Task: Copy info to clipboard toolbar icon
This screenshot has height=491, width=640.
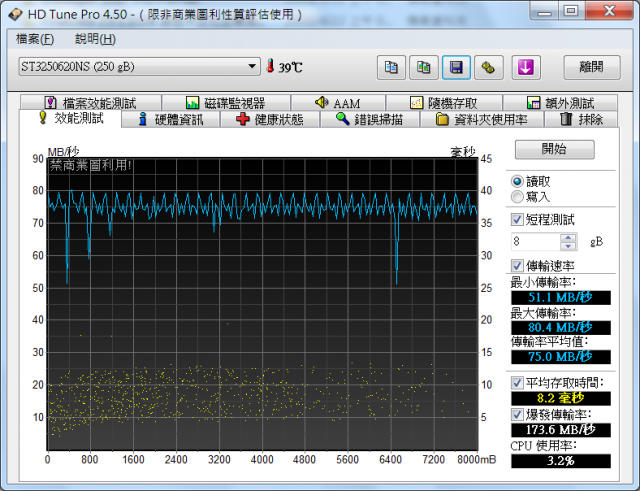Action: [x=391, y=67]
